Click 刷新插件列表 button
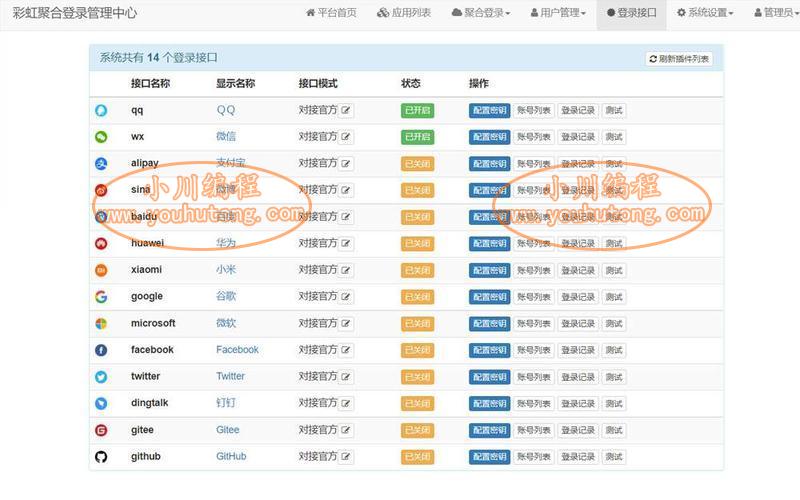 (x=679, y=59)
